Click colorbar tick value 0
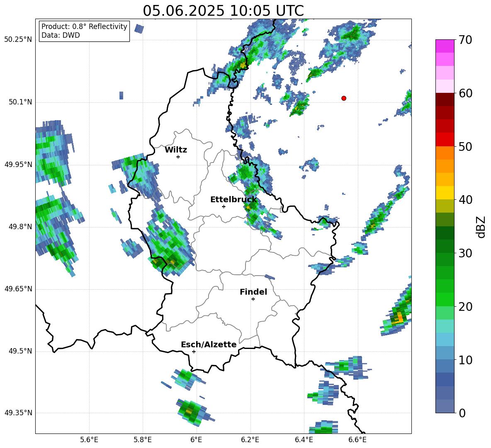This screenshot has width=491, height=448. click(462, 413)
